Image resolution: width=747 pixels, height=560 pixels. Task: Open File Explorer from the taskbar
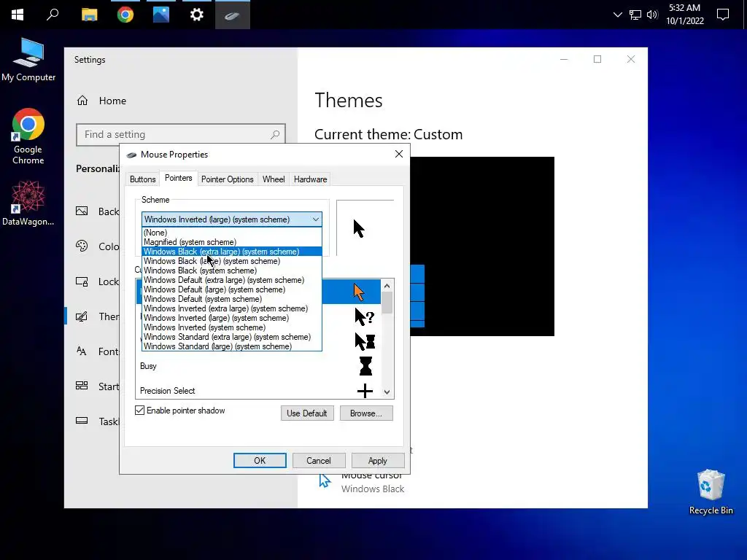pyautogui.click(x=89, y=15)
